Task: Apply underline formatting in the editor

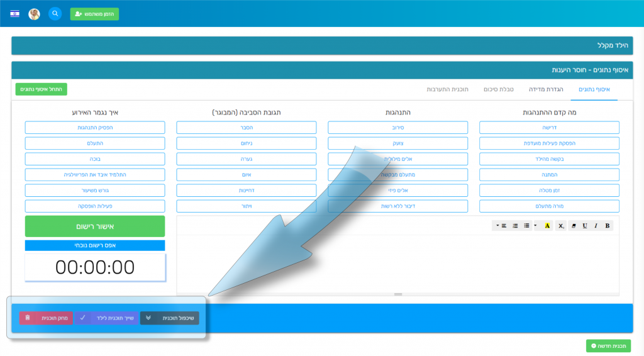Action: click(x=584, y=226)
